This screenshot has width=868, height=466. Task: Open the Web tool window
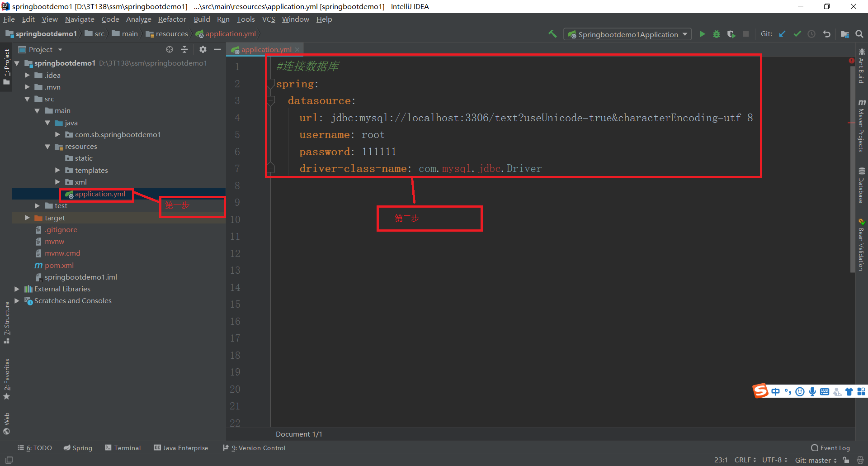pos(7,423)
